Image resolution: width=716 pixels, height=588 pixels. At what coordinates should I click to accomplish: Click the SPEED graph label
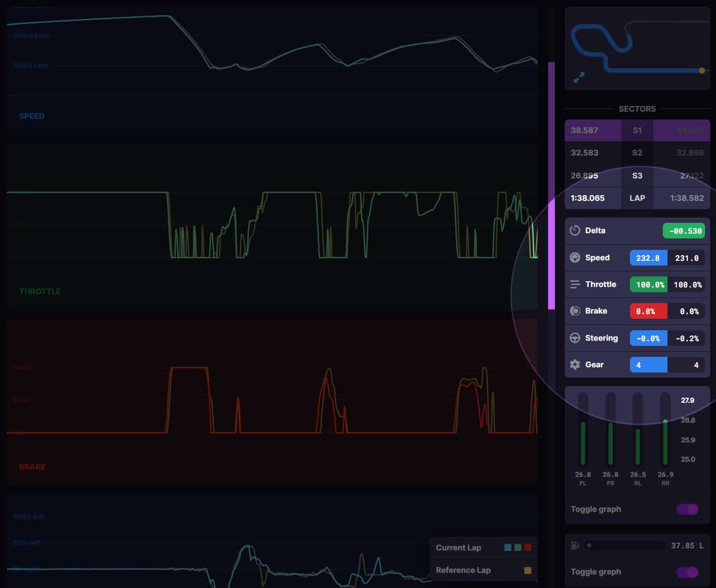tap(32, 116)
